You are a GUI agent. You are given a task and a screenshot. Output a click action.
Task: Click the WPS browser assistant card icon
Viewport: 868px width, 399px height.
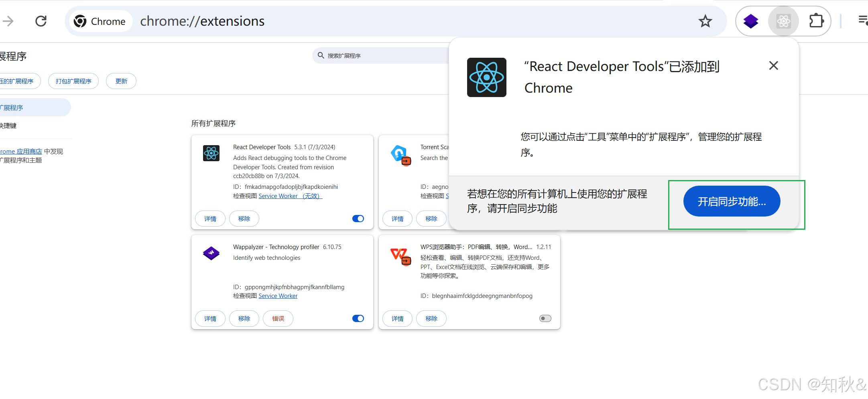point(400,257)
